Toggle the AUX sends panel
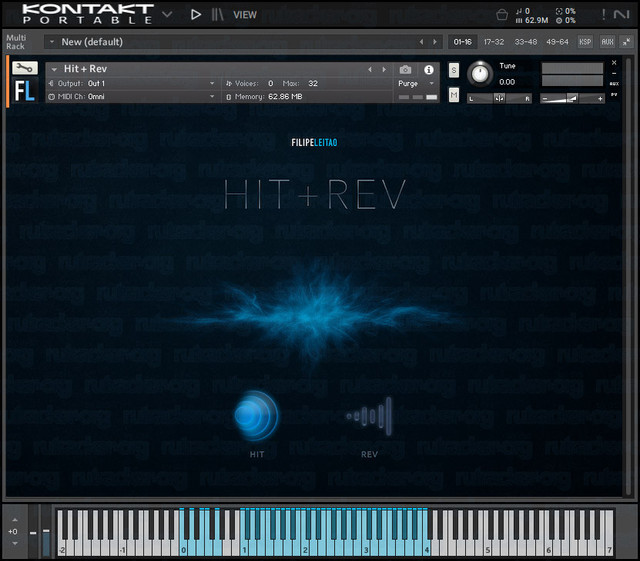The width and height of the screenshot is (640, 561). (x=607, y=42)
